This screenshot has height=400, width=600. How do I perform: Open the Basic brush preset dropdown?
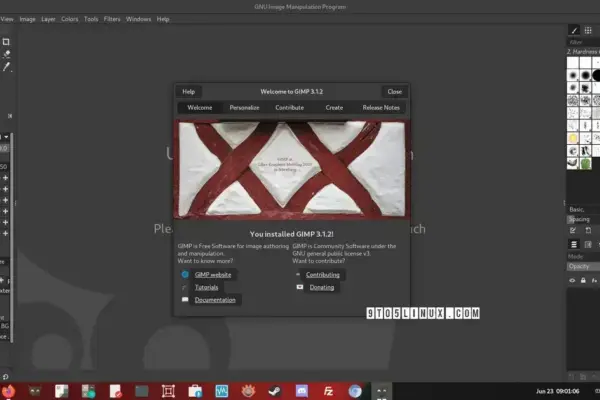pyautogui.click(x=583, y=209)
